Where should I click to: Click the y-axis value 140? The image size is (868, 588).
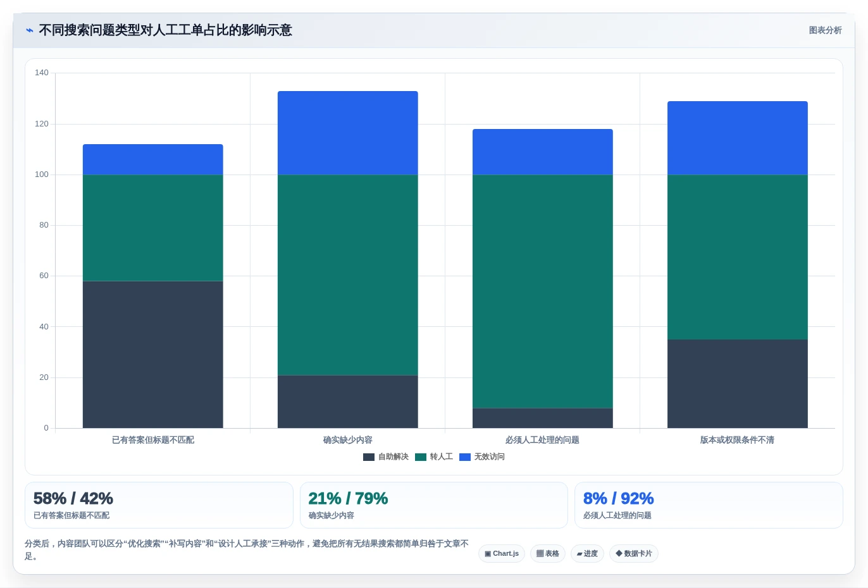(x=42, y=73)
